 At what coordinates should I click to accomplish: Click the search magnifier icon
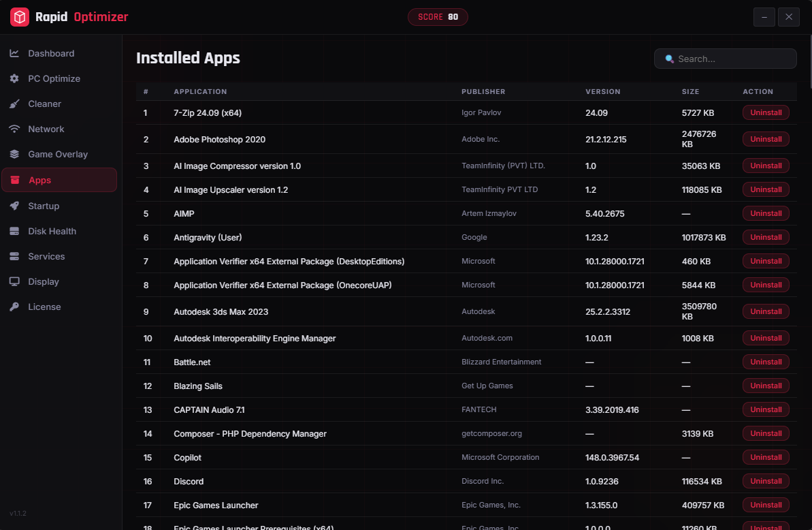pyautogui.click(x=670, y=59)
